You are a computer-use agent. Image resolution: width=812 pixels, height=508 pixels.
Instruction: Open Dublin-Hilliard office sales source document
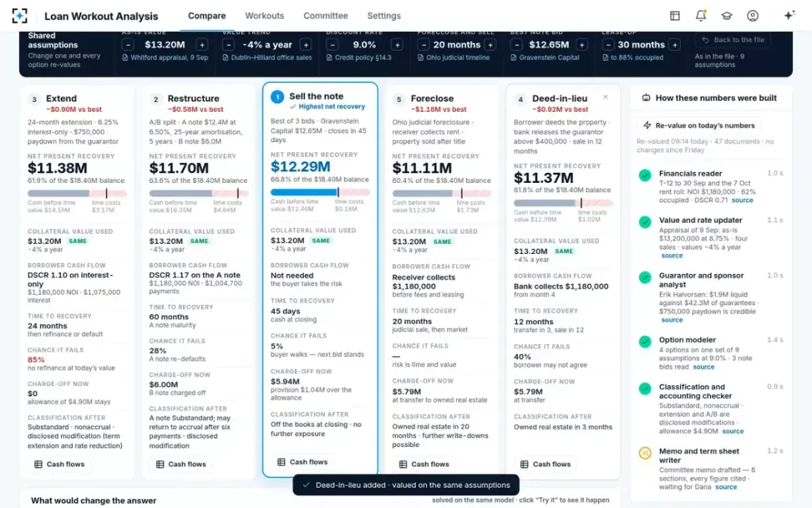click(267, 58)
